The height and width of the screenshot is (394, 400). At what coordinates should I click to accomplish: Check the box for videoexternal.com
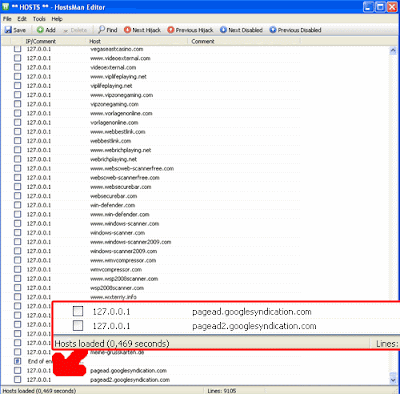tap(17, 67)
